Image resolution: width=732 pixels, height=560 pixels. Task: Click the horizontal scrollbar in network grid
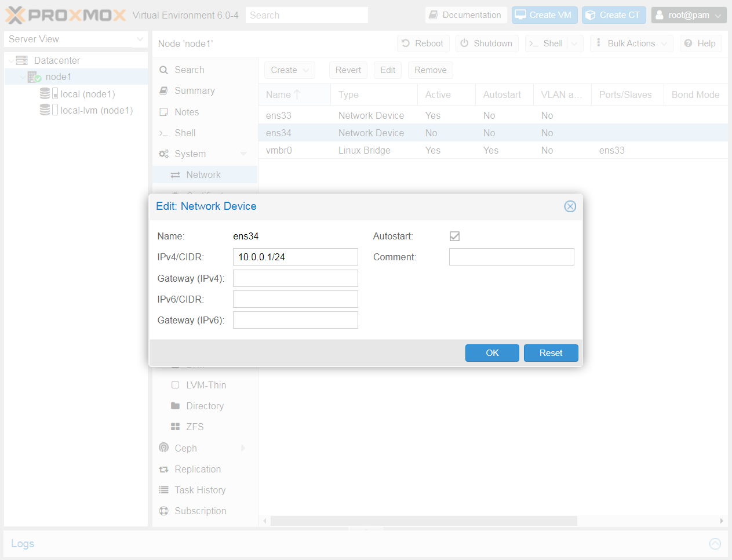click(424, 521)
